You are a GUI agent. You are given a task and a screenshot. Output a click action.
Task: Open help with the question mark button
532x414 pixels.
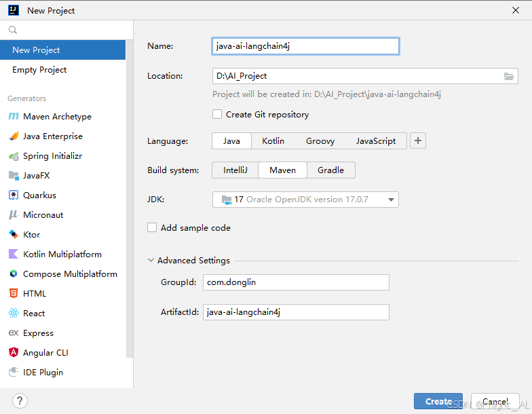point(20,400)
